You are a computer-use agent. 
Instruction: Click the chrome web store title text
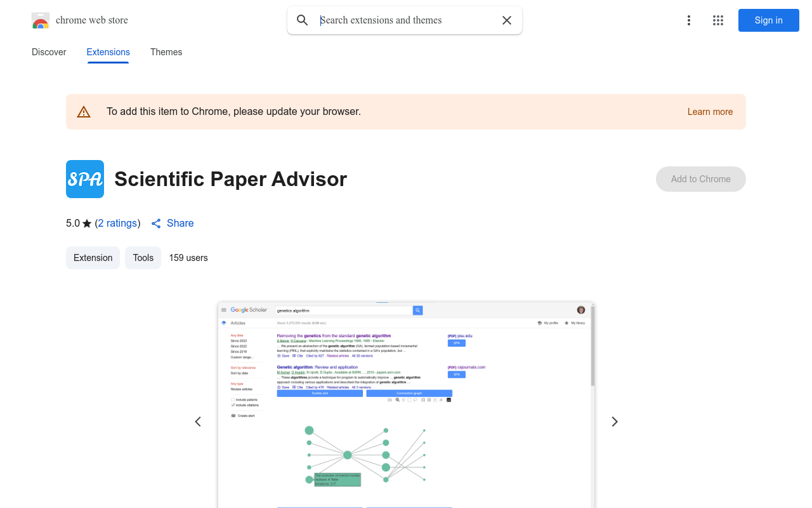coord(92,20)
